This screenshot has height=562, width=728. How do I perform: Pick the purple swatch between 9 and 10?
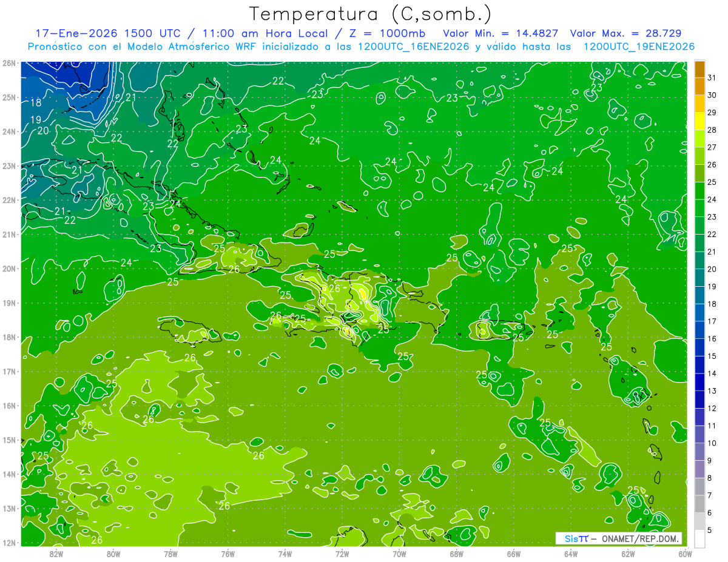pos(700,452)
